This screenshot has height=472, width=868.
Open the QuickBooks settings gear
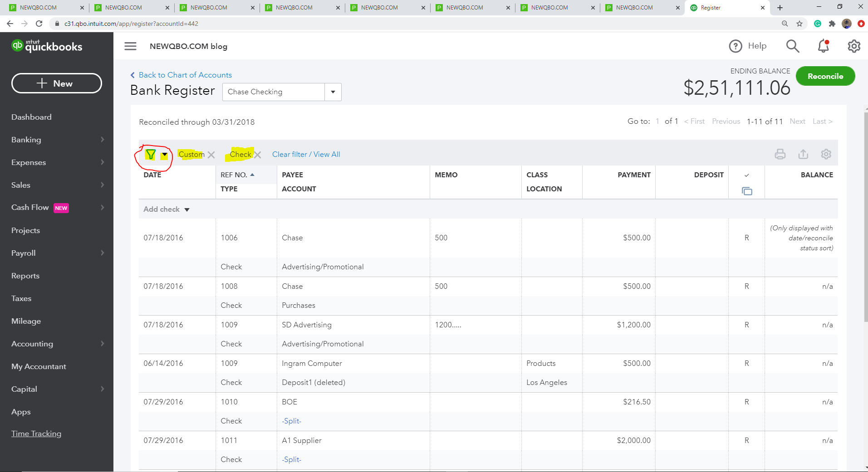pyautogui.click(x=854, y=46)
